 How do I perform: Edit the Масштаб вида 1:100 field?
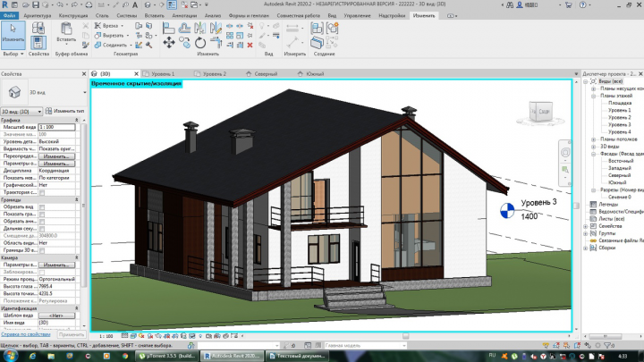[x=56, y=127]
